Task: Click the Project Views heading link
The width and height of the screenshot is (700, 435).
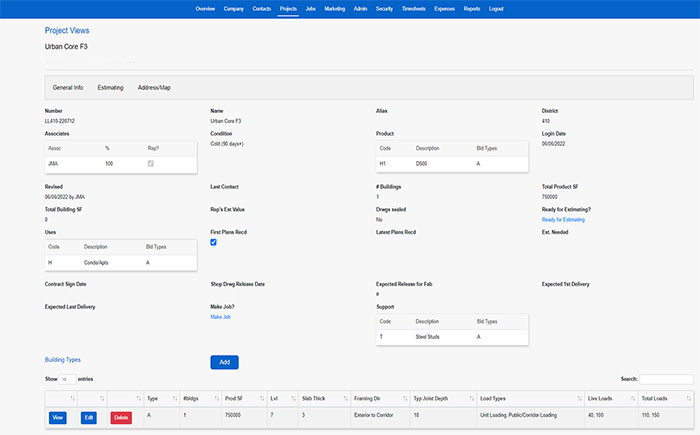Action: click(67, 30)
